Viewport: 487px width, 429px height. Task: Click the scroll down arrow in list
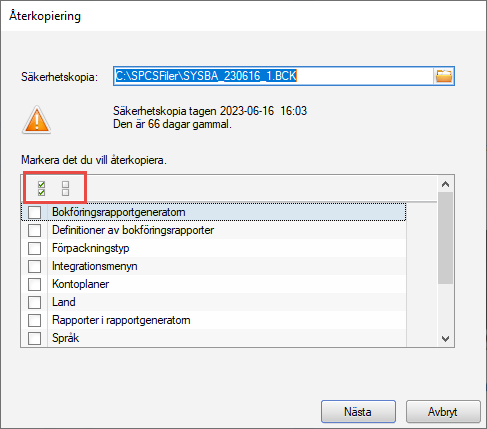pyautogui.click(x=445, y=339)
